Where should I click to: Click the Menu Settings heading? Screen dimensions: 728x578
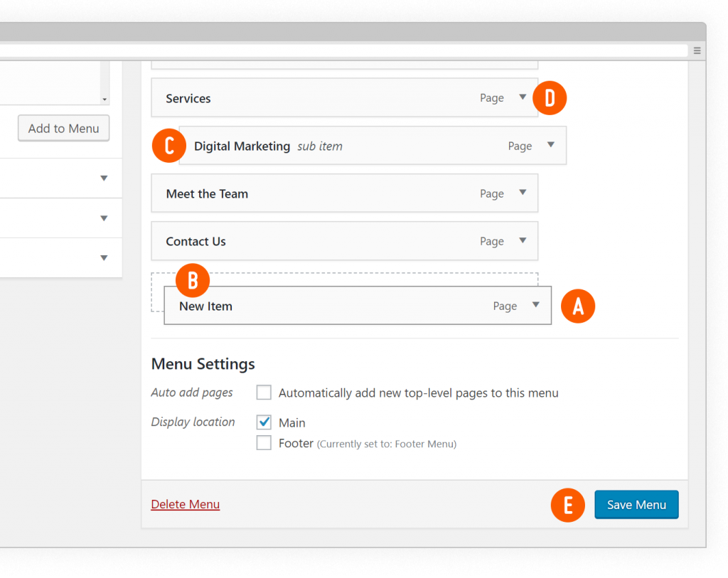[x=203, y=364]
